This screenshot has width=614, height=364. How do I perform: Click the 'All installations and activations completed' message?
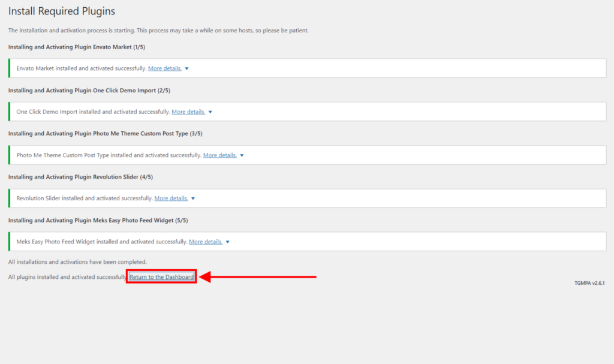[77, 262]
